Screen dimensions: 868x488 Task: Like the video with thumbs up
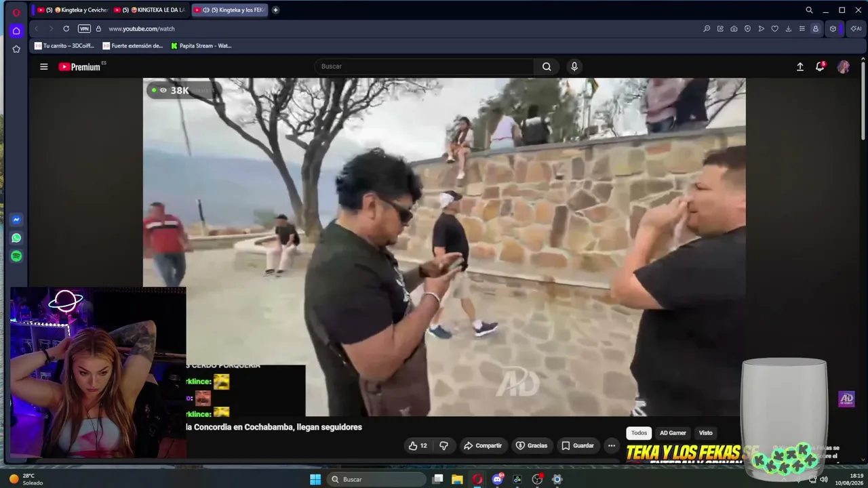click(x=418, y=445)
